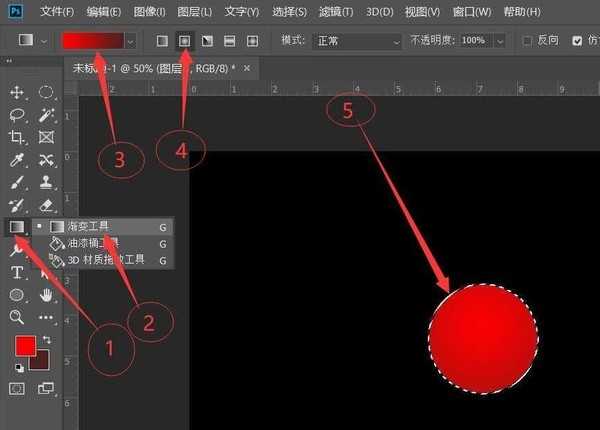Image resolution: width=600 pixels, height=430 pixels.
Task: Open the 图层(L) menu
Action: pyautogui.click(x=195, y=12)
